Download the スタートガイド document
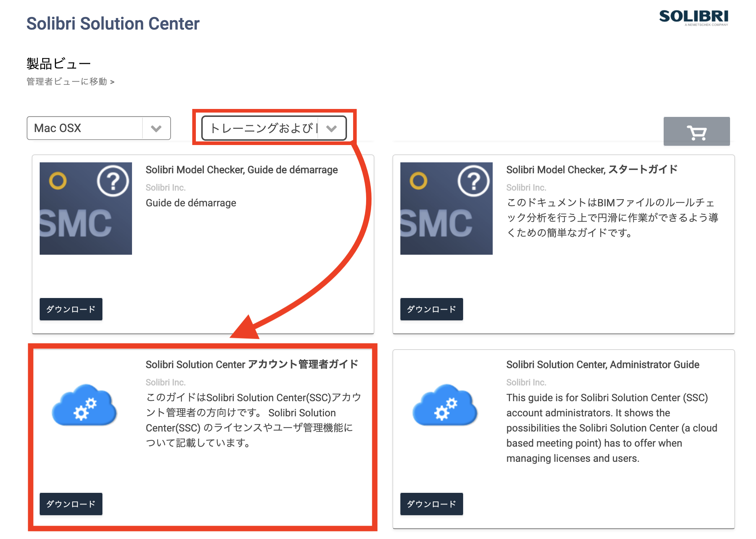Viewport: 756px width, 539px height. 432,309
